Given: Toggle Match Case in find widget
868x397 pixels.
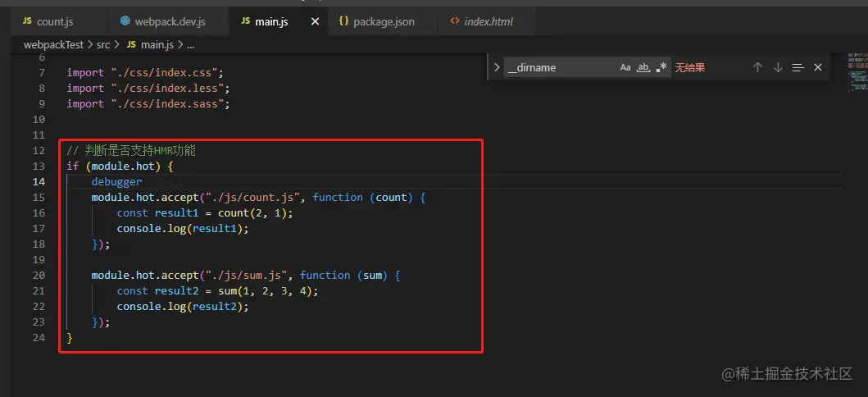Looking at the screenshot, I should (x=625, y=67).
